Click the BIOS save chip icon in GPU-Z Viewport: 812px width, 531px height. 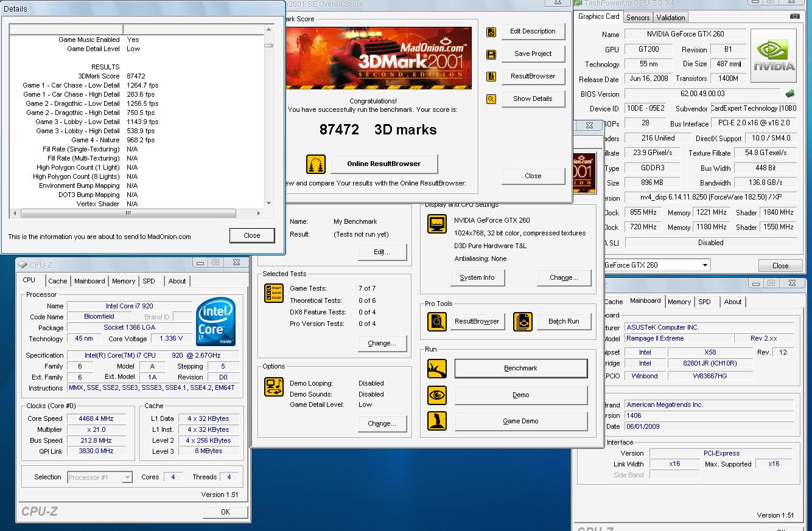790,94
